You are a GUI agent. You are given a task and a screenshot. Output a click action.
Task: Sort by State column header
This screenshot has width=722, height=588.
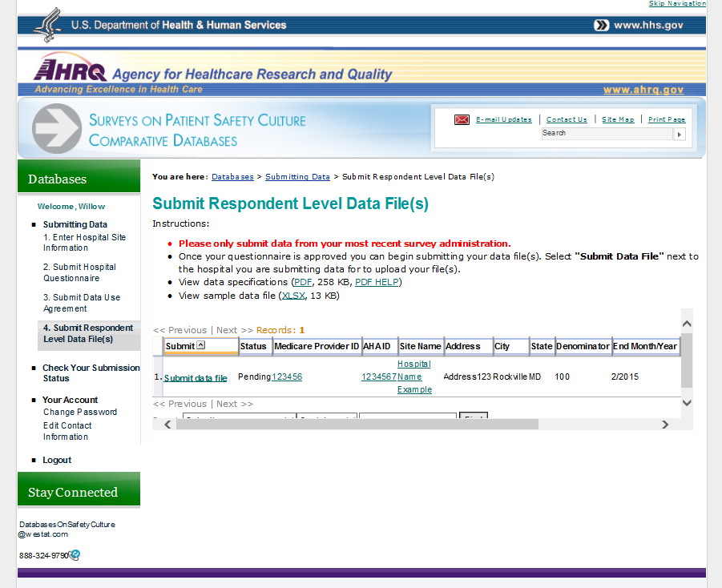point(542,346)
